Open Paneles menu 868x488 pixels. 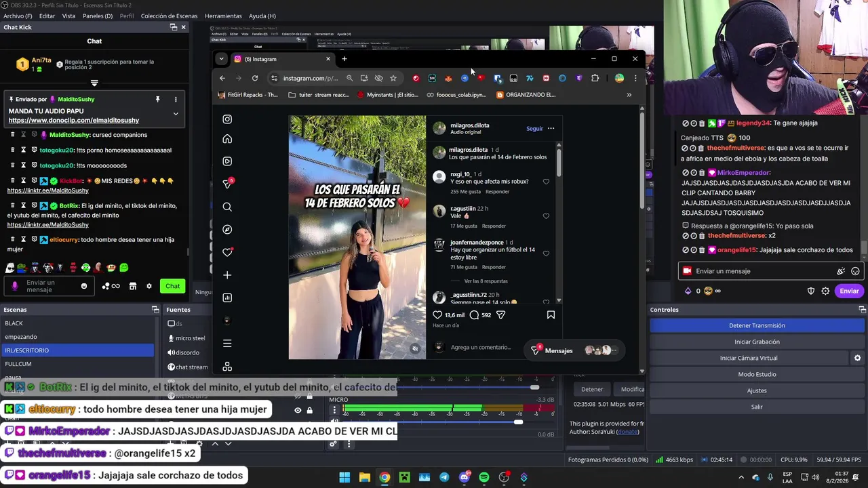point(98,16)
